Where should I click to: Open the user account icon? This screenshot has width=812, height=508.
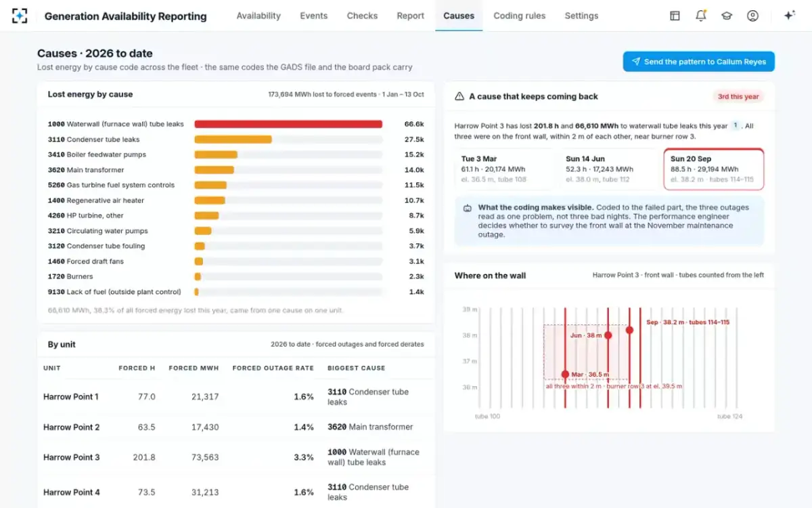(x=752, y=16)
